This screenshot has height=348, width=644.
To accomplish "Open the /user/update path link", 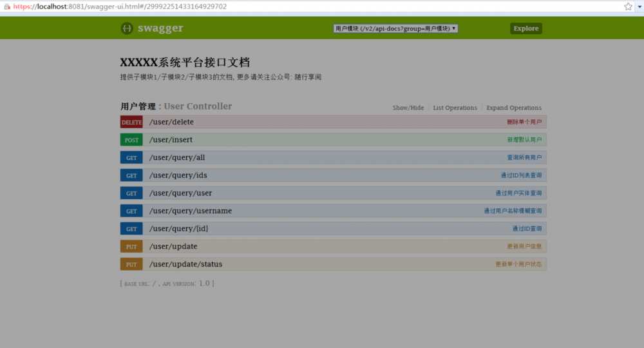I will pos(173,247).
